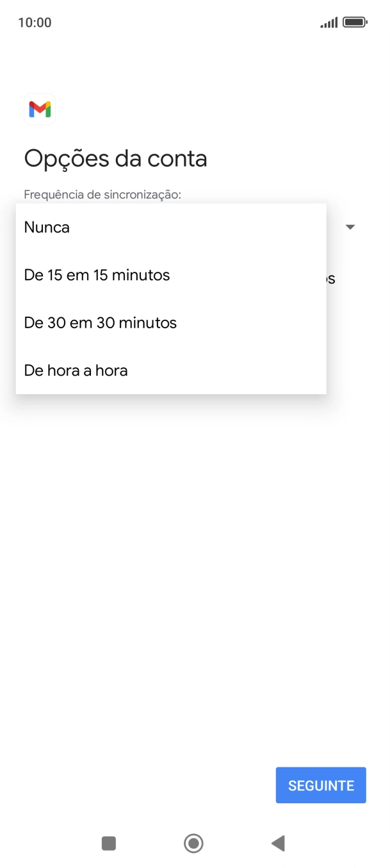Tap the home circle button

click(193, 844)
